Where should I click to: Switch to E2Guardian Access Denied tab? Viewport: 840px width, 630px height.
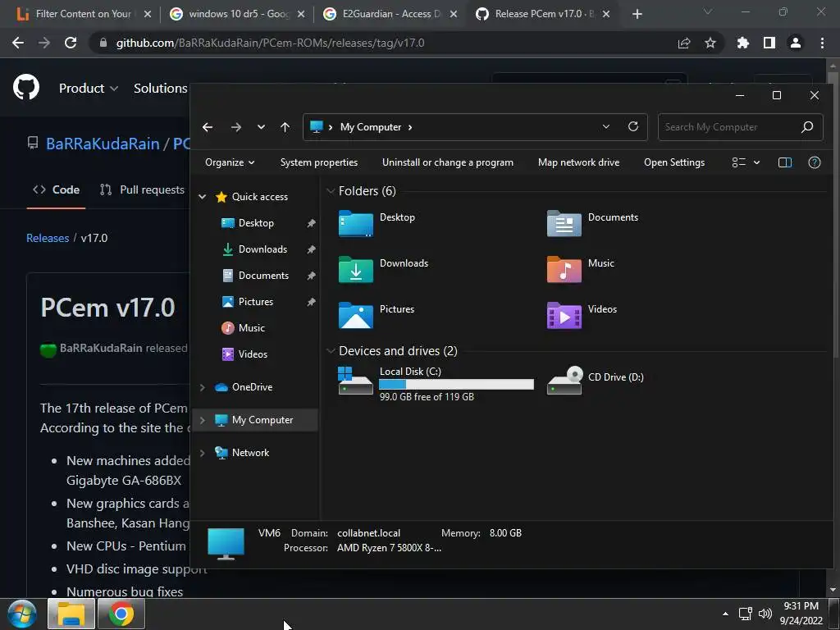390,14
